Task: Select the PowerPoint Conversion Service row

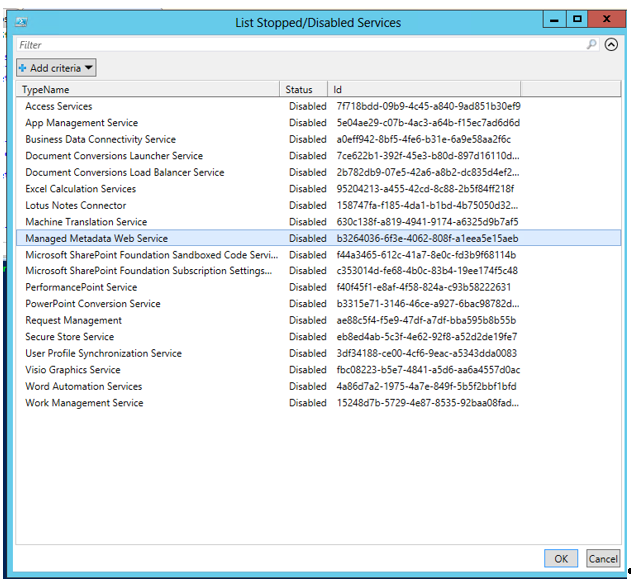Action: (318, 304)
